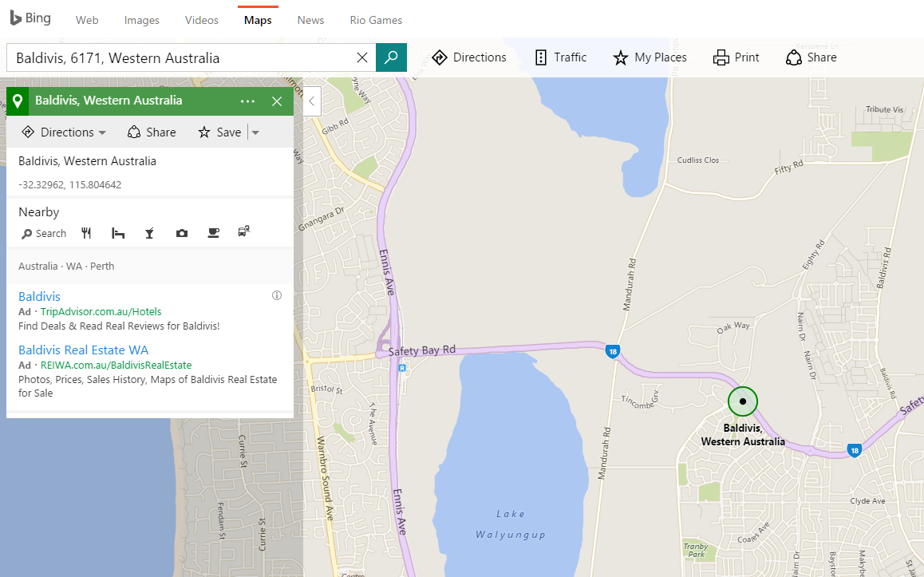Click the Tranby Park label
This screenshot has width=924, height=577.
coord(696,550)
